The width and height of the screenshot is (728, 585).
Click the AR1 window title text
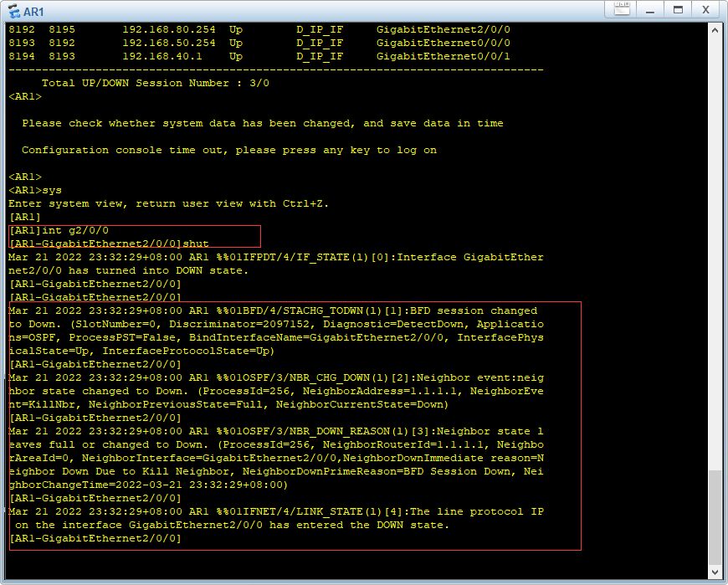point(33,11)
